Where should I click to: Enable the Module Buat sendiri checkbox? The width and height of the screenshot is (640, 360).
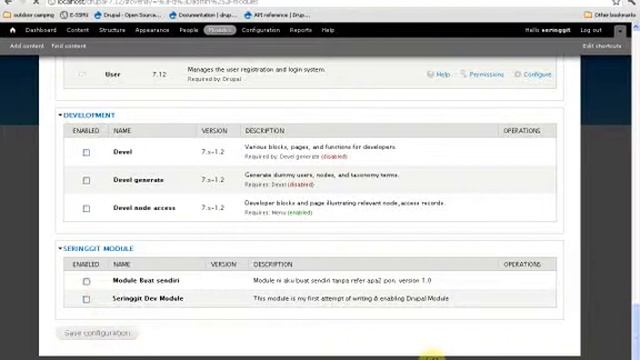click(86, 282)
